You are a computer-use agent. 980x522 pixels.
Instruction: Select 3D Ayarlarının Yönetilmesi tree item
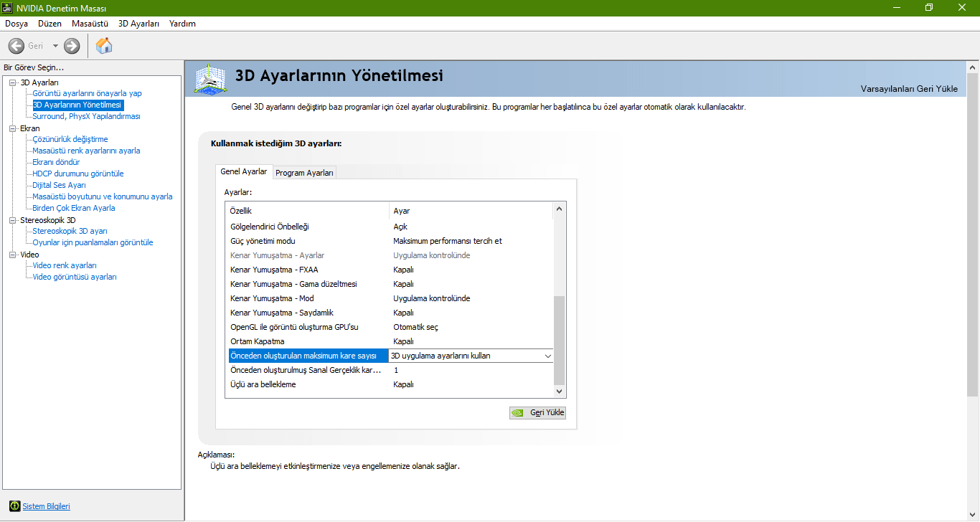(77, 105)
